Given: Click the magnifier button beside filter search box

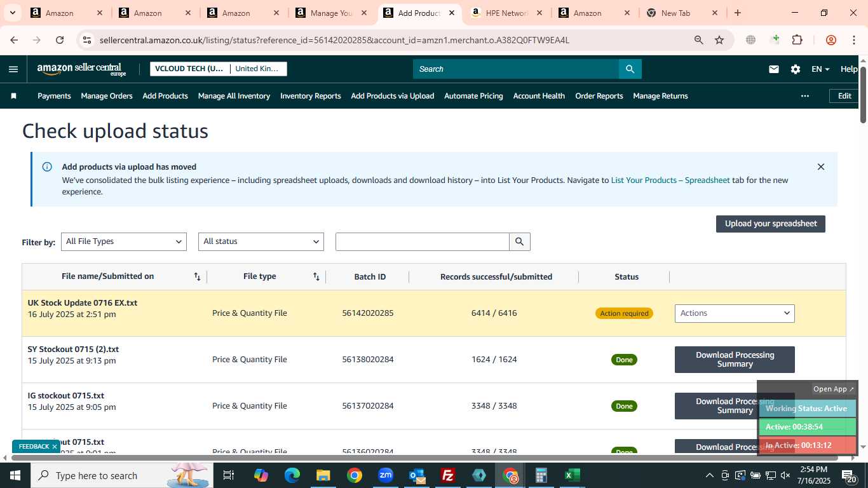Looking at the screenshot, I should (520, 241).
